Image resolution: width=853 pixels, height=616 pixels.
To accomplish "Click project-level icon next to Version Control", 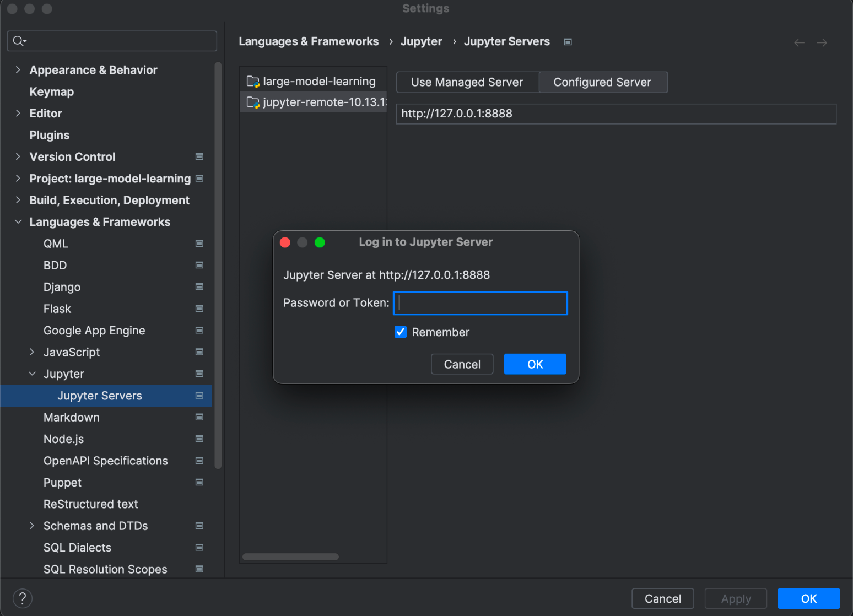I will (199, 157).
